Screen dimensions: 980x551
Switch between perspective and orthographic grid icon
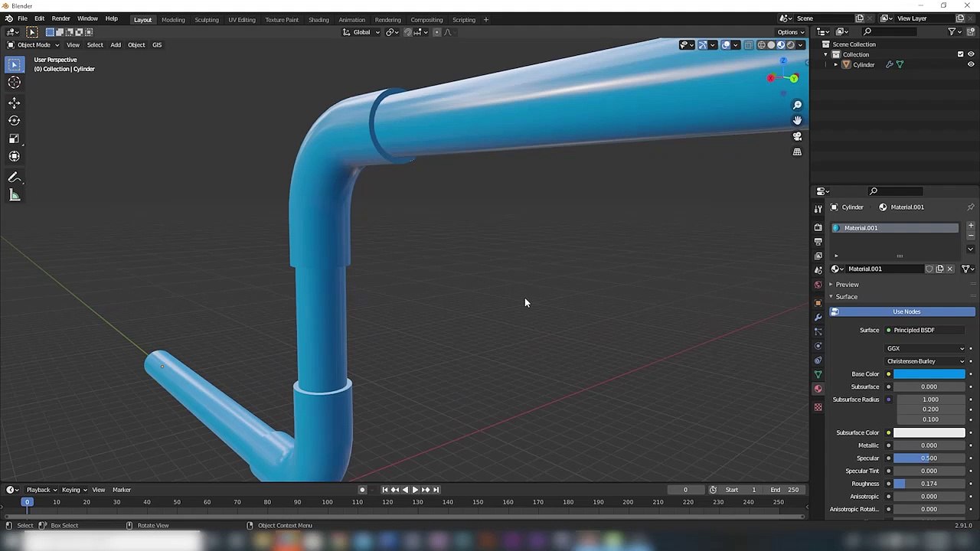pyautogui.click(x=797, y=152)
